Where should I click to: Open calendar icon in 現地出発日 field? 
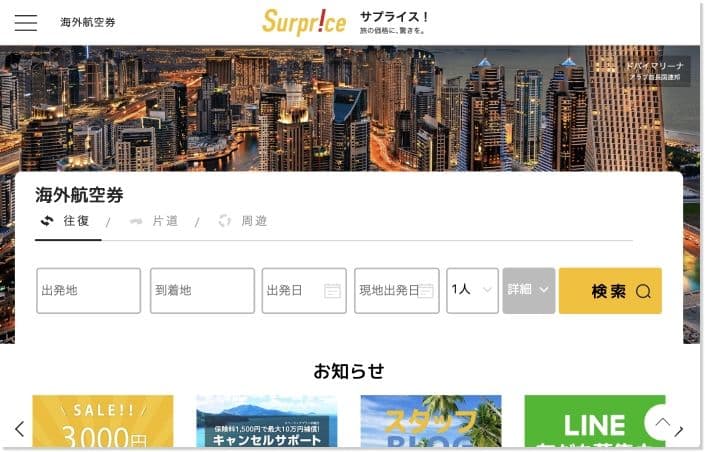point(426,291)
